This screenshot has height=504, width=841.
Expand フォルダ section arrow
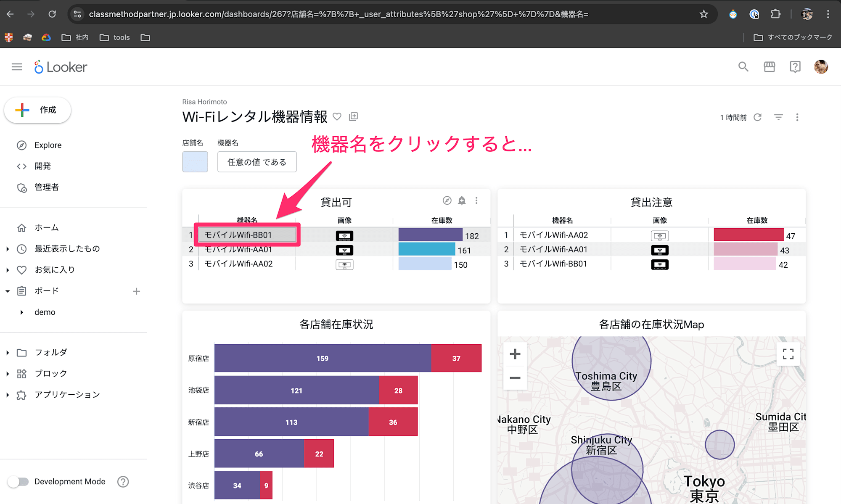pyautogui.click(x=8, y=353)
